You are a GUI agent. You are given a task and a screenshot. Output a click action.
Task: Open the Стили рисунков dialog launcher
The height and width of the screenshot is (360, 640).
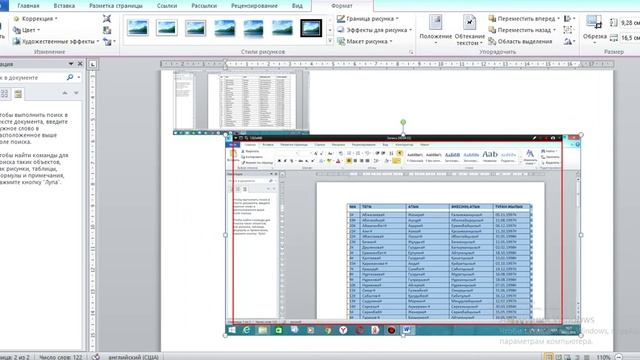pos(411,52)
